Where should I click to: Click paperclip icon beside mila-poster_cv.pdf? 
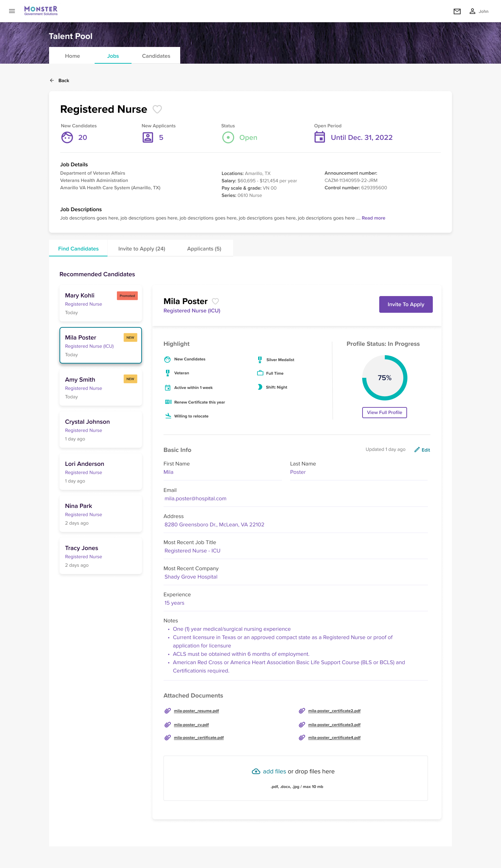(x=168, y=725)
